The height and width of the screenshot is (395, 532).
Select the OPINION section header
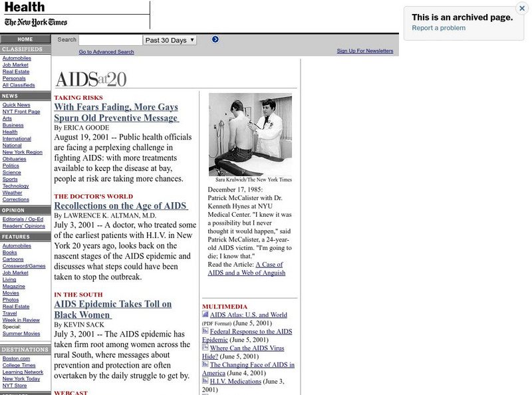[x=25, y=210]
